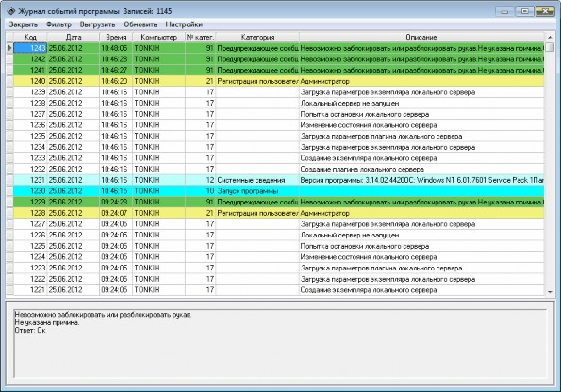The width and height of the screenshot is (561, 392).
Task: Open the Фильтр menu
Action: [x=58, y=24]
